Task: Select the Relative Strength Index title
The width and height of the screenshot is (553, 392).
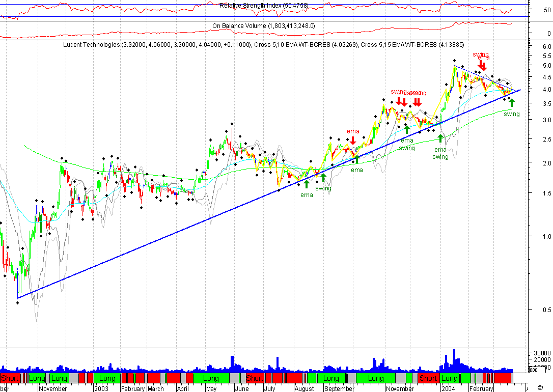Action: (264, 5)
